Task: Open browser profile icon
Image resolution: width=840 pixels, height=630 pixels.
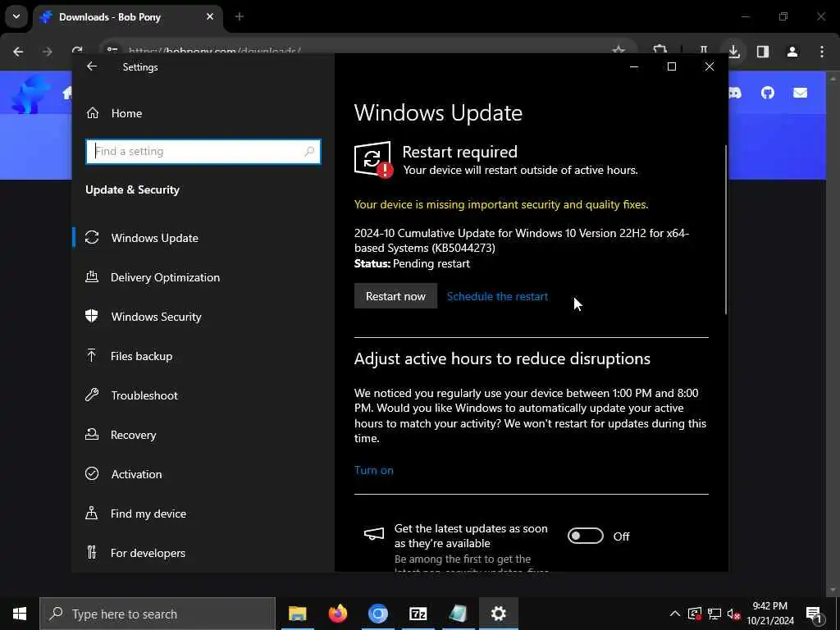Action: 792,52
